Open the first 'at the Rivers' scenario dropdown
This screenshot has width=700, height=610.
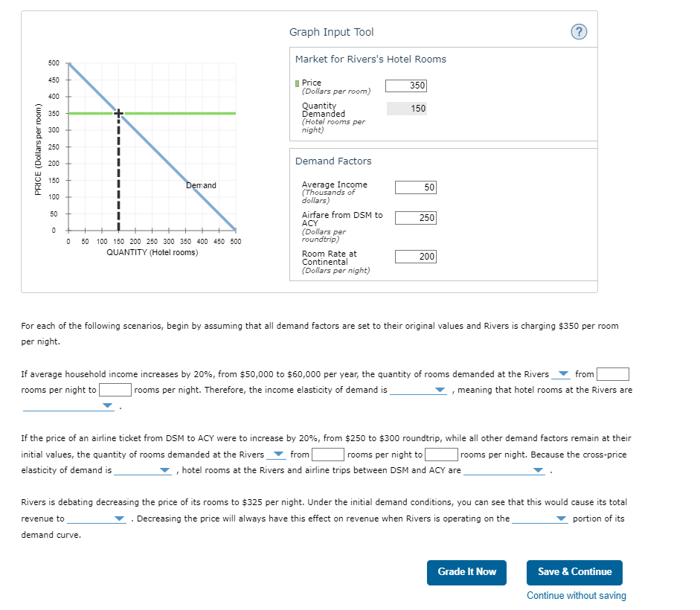(x=563, y=374)
